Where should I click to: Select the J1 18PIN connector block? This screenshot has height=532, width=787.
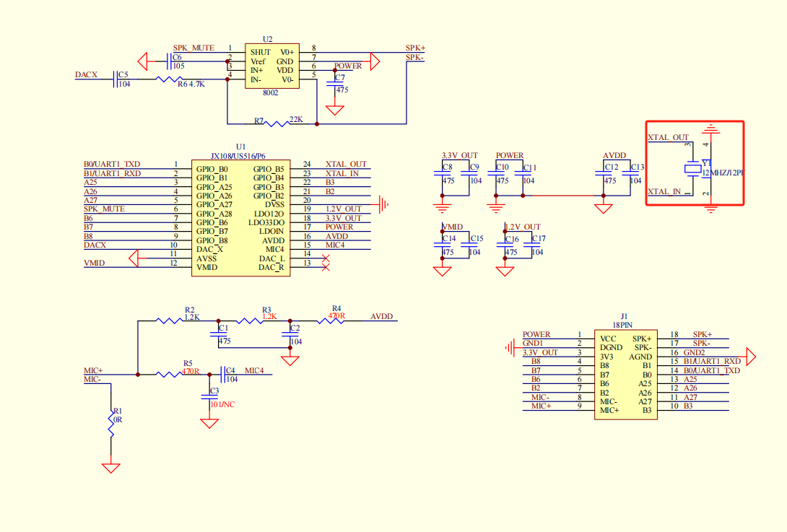tap(625, 374)
